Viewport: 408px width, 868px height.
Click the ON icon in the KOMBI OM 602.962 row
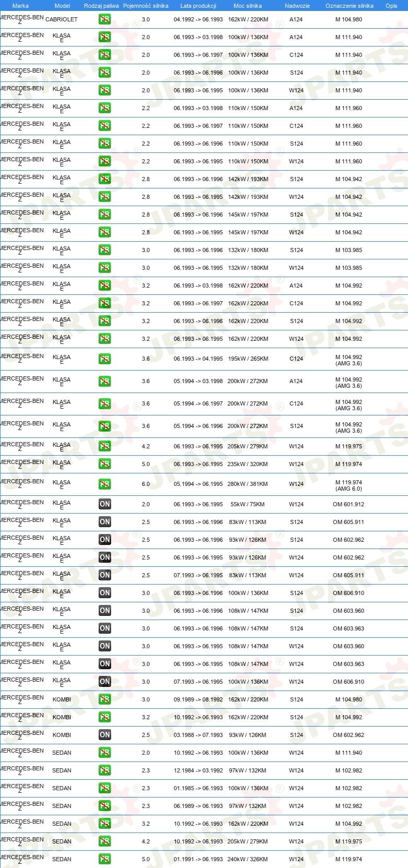click(x=105, y=735)
